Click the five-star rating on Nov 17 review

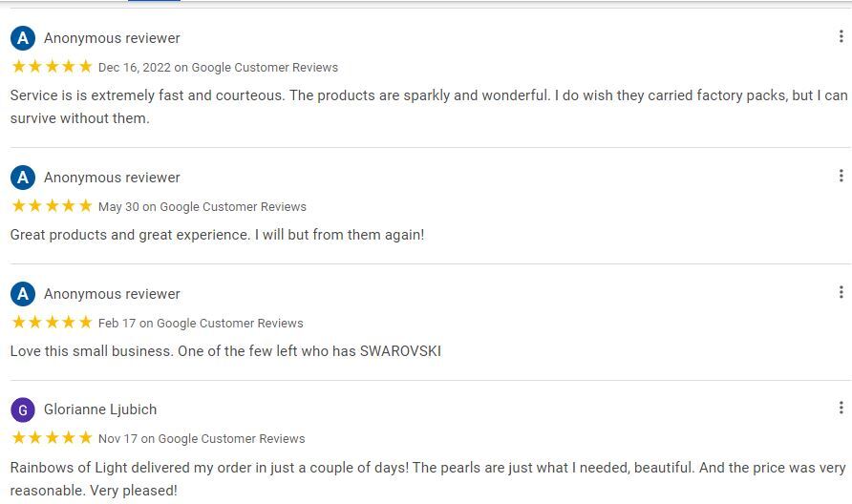click(x=52, y=438)
